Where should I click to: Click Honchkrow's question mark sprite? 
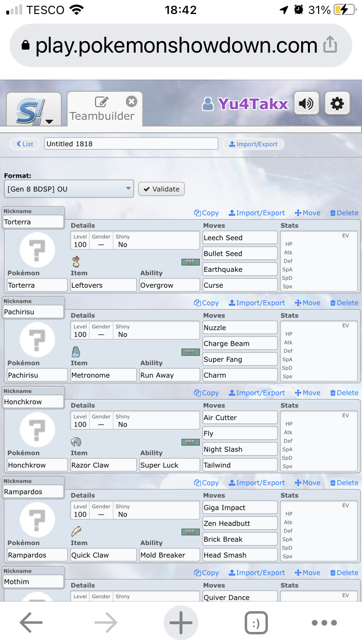click(x=37, y=430)
